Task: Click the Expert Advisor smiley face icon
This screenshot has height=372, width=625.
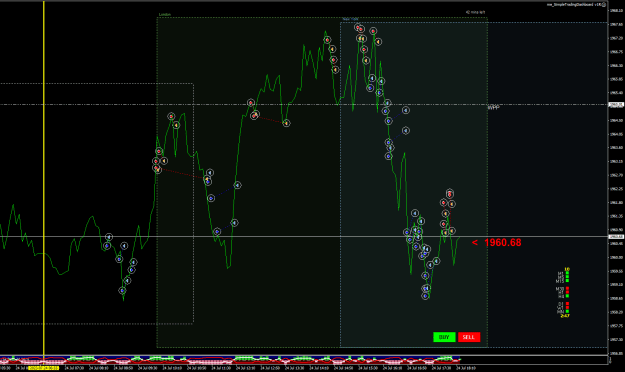Action: coord(604,4)
